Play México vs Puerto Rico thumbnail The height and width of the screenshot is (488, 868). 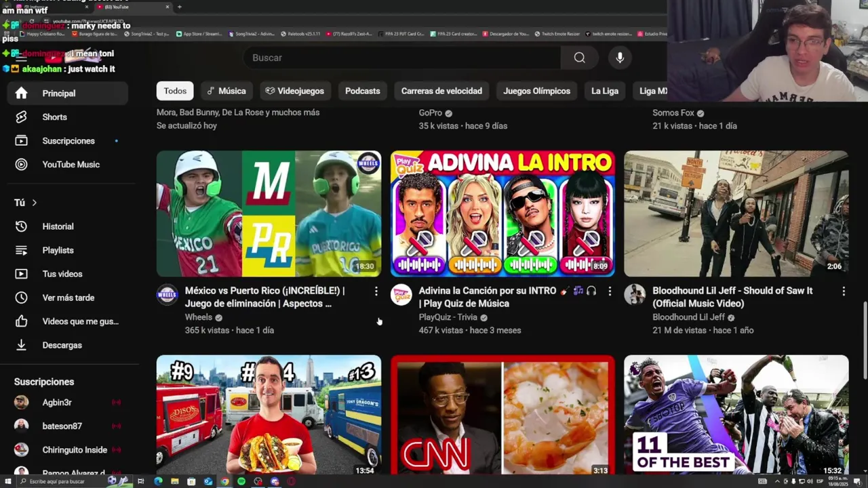tap(269, 213)
